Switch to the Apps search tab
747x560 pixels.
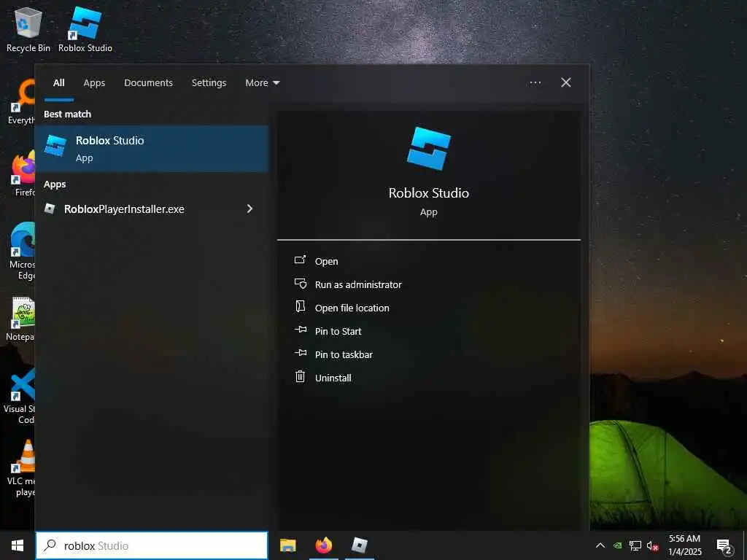pyautogui.click(x=94, y=83)
